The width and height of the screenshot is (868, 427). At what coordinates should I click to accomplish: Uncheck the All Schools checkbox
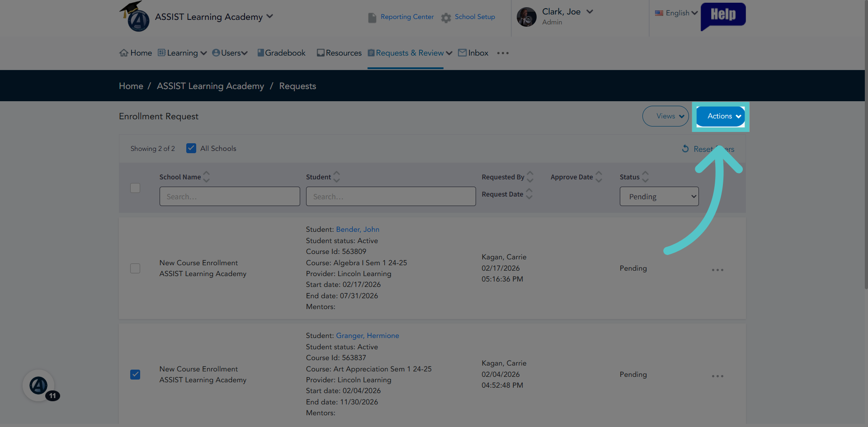click(191, 148)
